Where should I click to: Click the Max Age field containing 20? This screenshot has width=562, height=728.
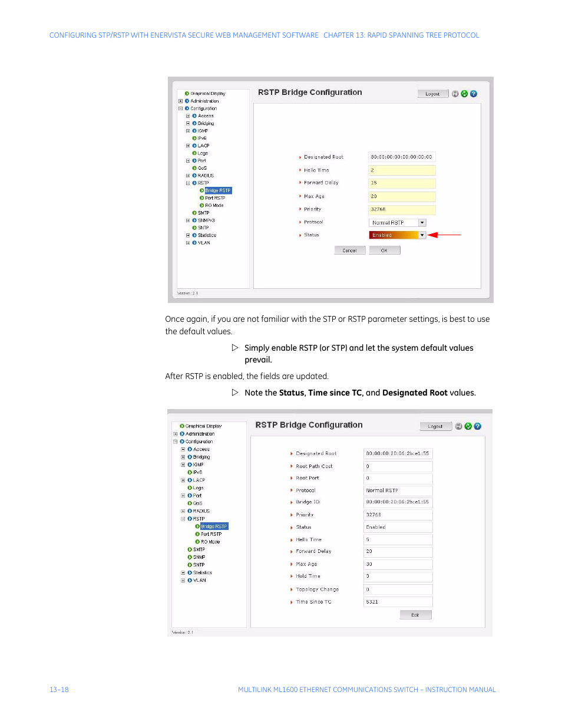coord(402,196)
